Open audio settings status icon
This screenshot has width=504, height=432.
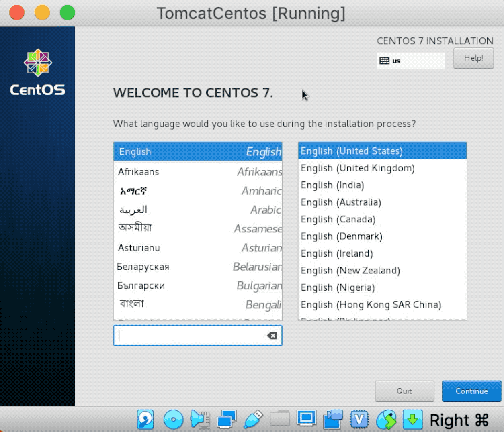(200, 420)
